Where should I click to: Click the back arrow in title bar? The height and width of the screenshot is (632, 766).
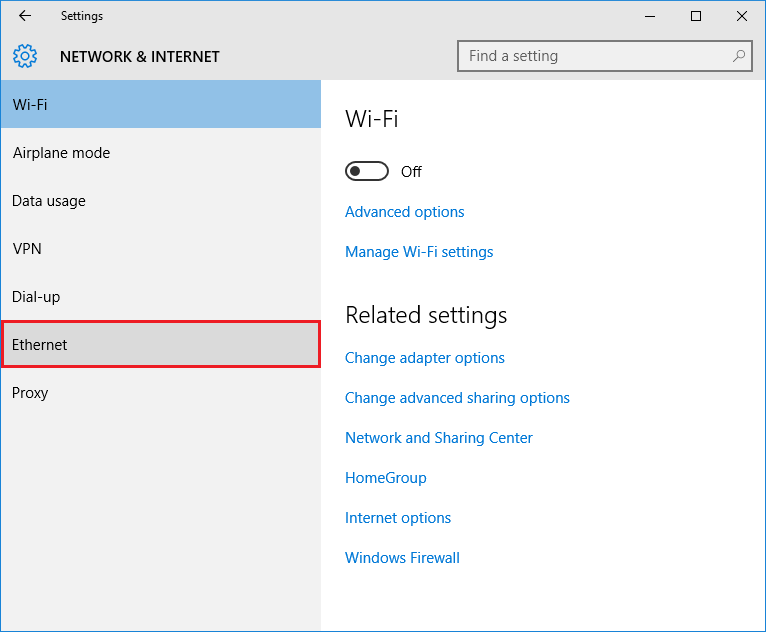point(25,16)
